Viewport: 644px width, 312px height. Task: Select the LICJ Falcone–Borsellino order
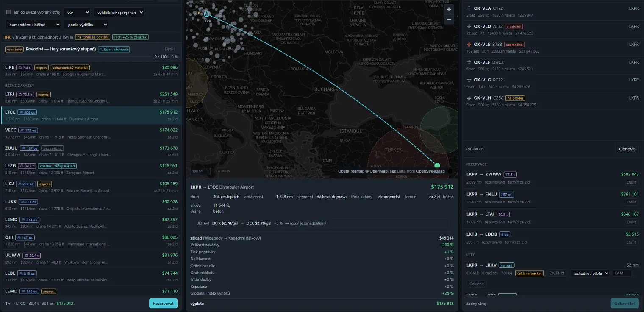point(91,187)
